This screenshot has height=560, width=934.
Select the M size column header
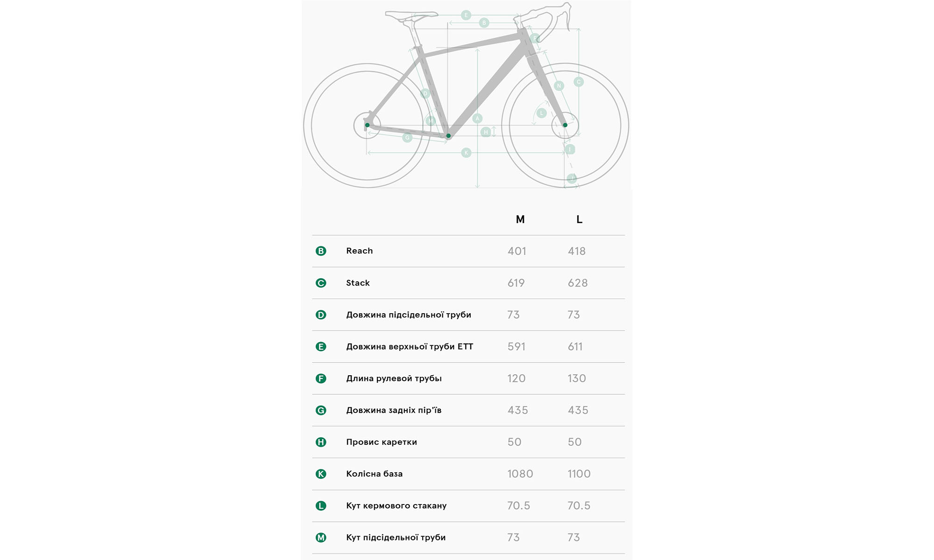(x=520, y=219)
